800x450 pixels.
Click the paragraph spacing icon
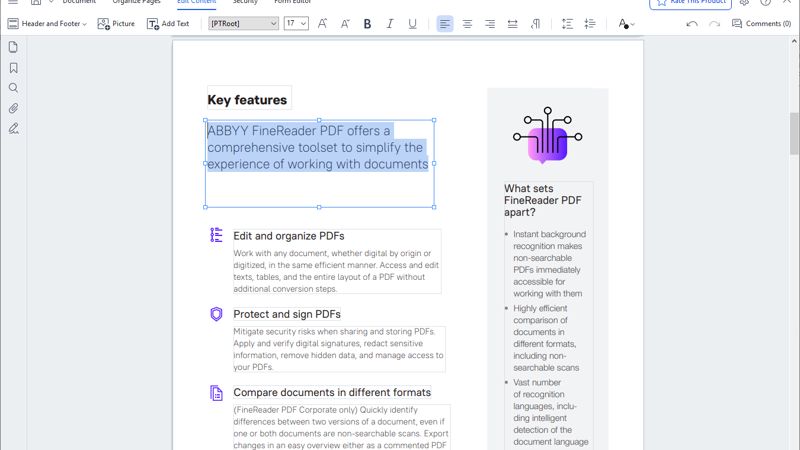(590, 23)
